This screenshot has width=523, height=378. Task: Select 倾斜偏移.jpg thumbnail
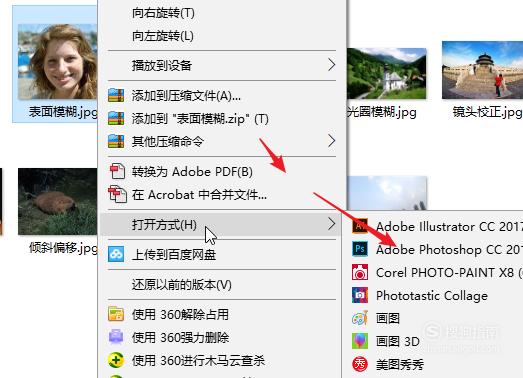point(58,202)
